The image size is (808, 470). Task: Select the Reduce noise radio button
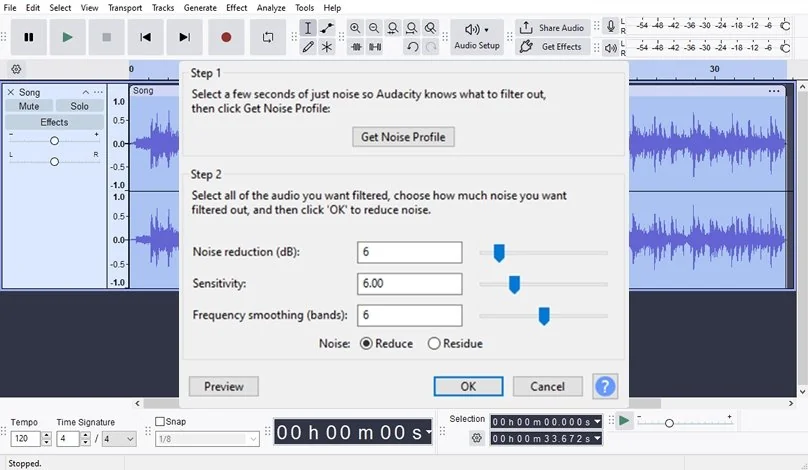(366, 343)
